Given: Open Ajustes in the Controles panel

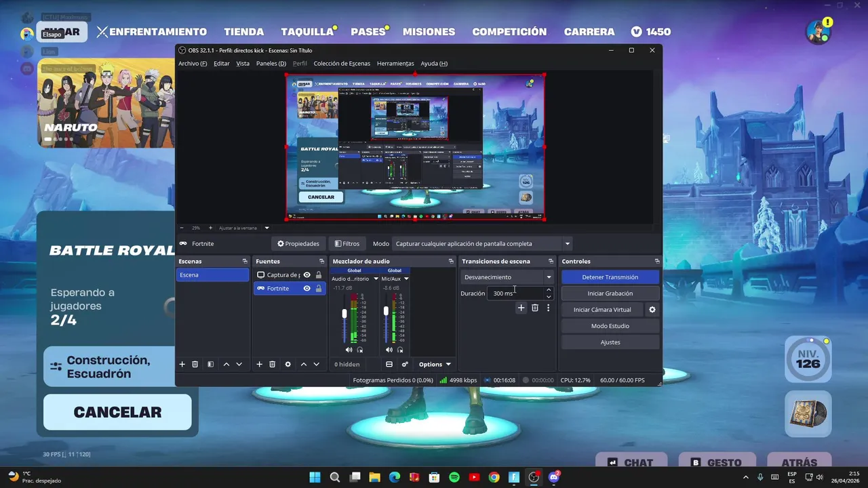Looking at the screenshot, I should coord(610,342).
